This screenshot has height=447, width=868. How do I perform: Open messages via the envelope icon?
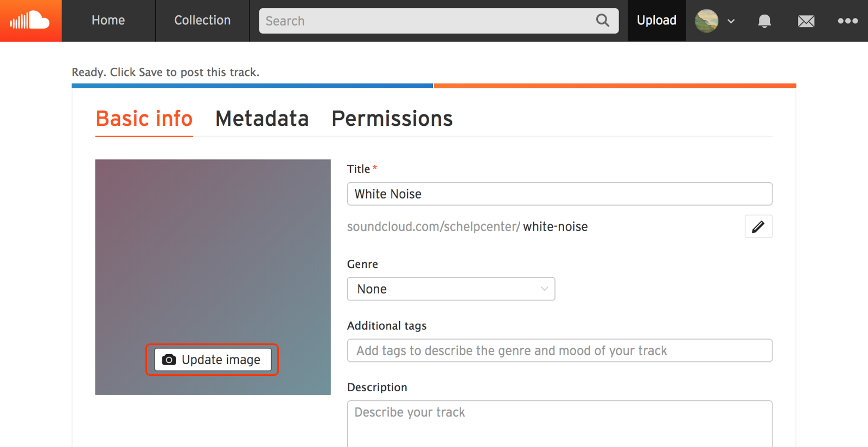coord(806,21)
